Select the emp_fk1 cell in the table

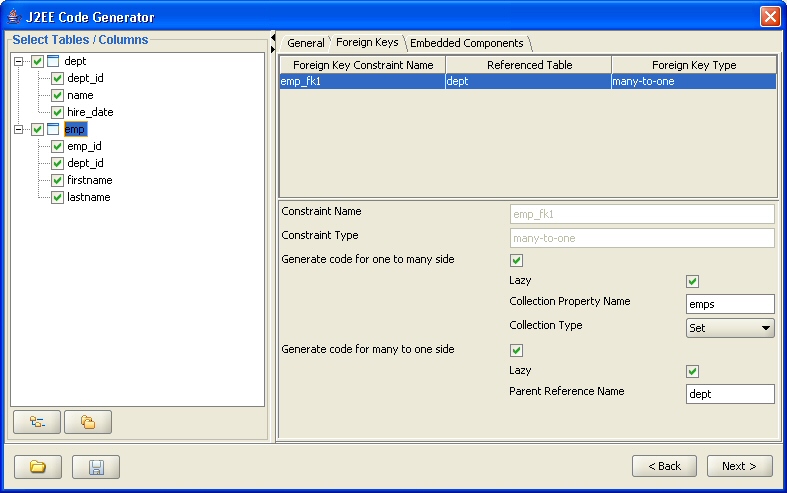point(362,81)
